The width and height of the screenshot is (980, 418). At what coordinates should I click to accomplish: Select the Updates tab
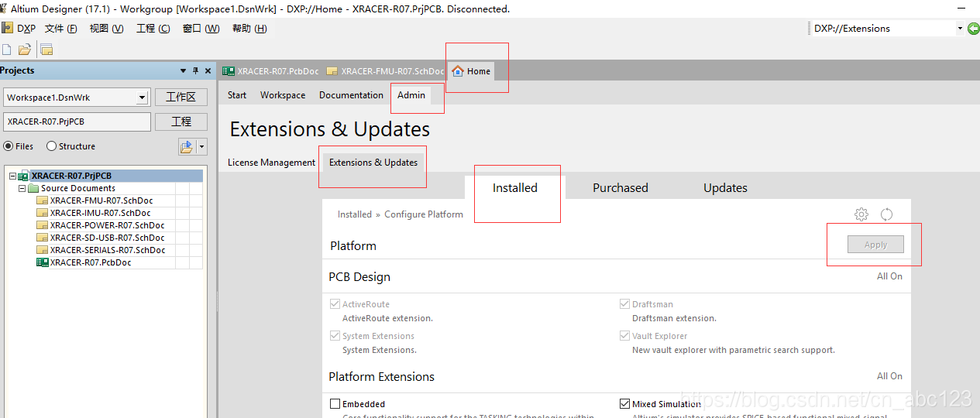(x=725, y=188)
